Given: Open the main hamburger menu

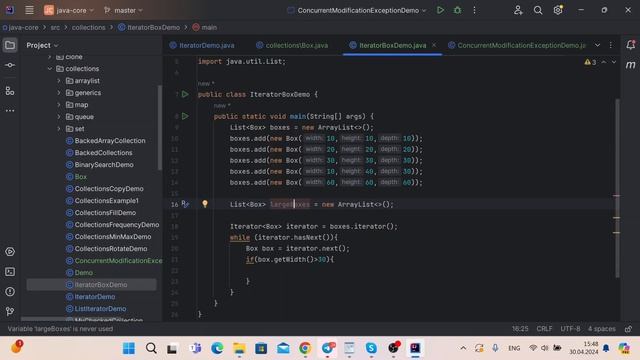Looking at the screenshot, I should tap(29, 10).
